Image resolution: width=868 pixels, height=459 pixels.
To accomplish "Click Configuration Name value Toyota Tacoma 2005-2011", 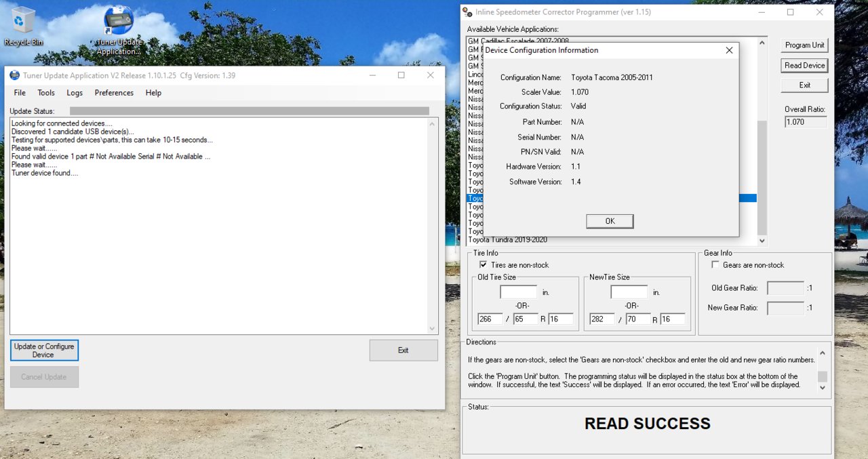I will (612, 78).
